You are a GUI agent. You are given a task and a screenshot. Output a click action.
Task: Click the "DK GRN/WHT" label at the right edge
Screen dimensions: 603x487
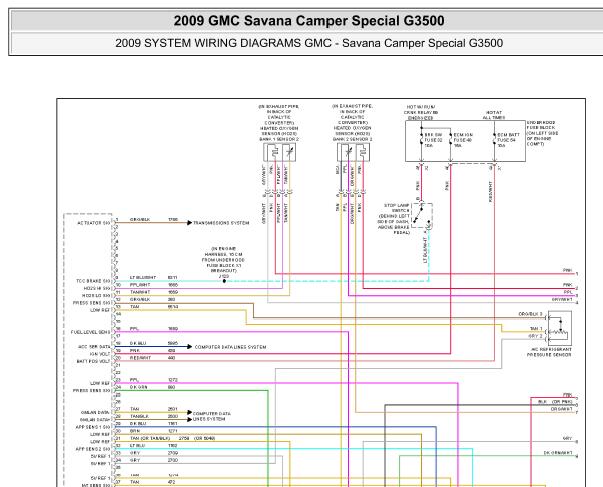tap(558, 453)
